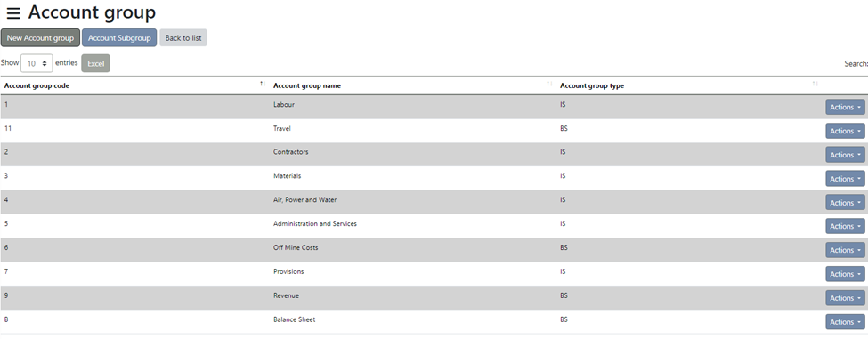Sort by Account group code column
Viewport: 868px width, 339px height.
pyautogui.click(x=134, y=85)
